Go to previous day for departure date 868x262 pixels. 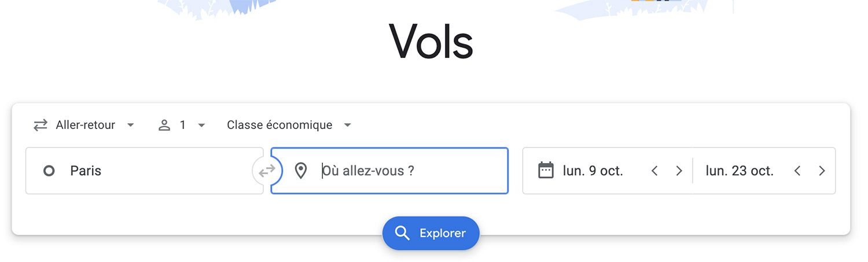(x=654, y=171)
